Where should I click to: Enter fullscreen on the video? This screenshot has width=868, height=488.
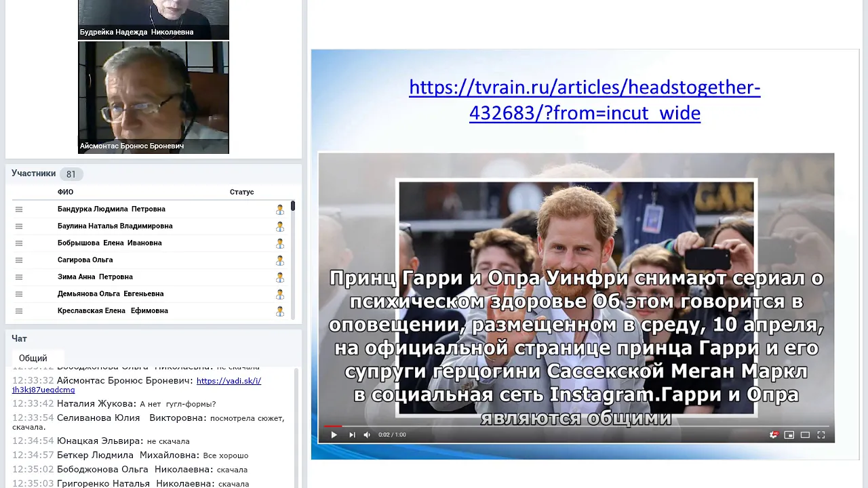click(x=821, y=434)
